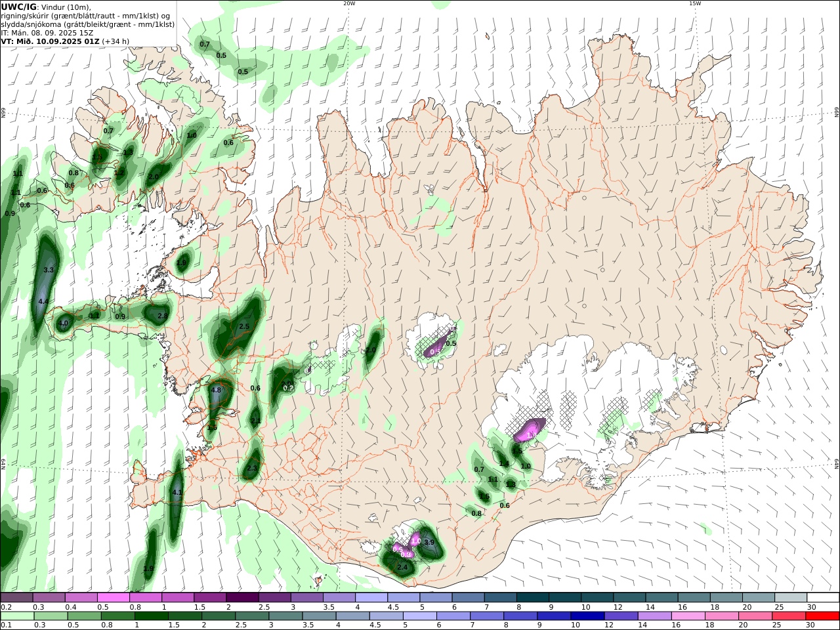
Task: Click the 3.3 precipitation value on the map
Action: pos(48,270)
